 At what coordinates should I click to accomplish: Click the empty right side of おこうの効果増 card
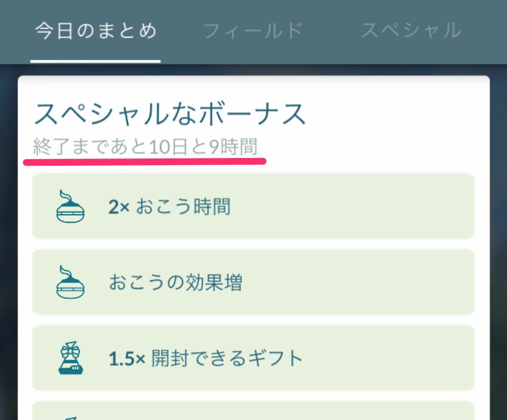click(x=359, y=282)
